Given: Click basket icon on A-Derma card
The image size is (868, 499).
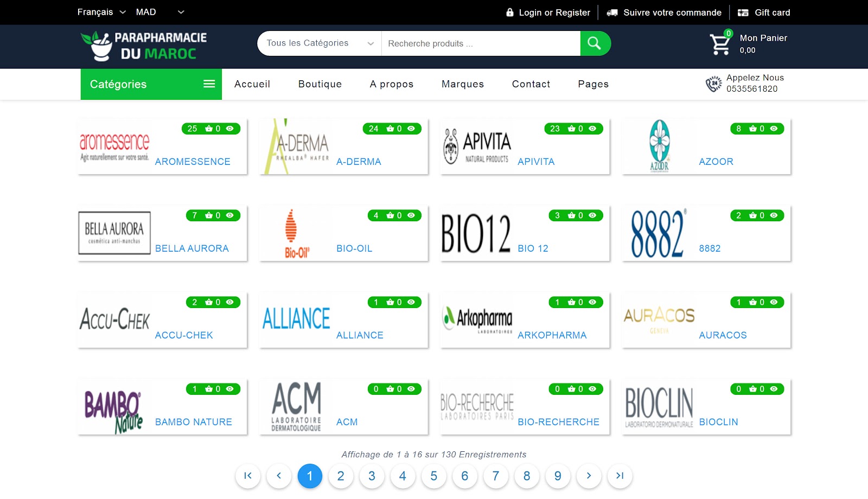Looking at the screenshot, I should [x=390, y=129].
